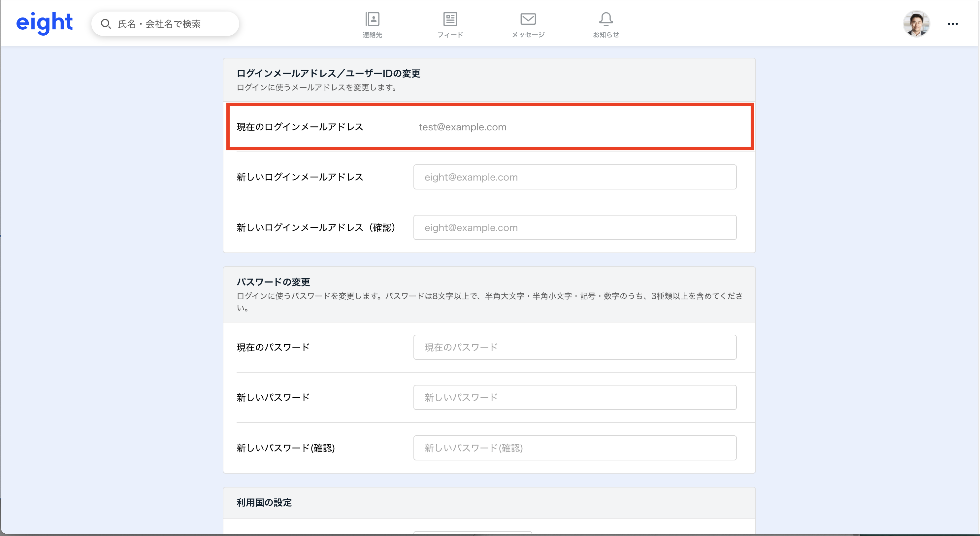Click the 新しいログインメールアドレス input field
980x536 pixels.
574,177
